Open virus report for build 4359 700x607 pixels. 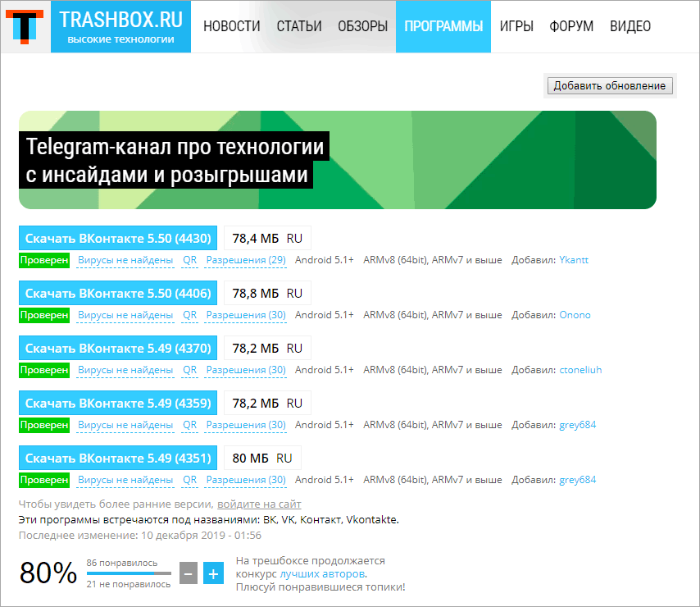[x=125, y=425]
